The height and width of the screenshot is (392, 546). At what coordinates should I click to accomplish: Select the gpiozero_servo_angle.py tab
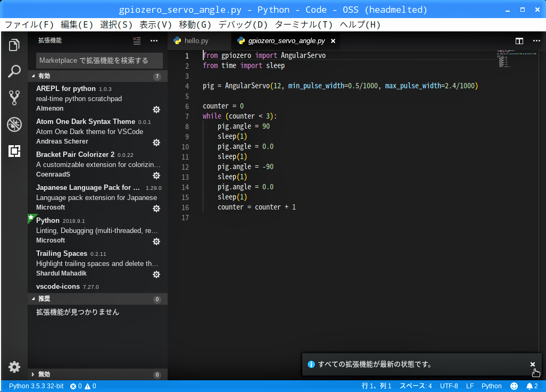click(286, 41)
